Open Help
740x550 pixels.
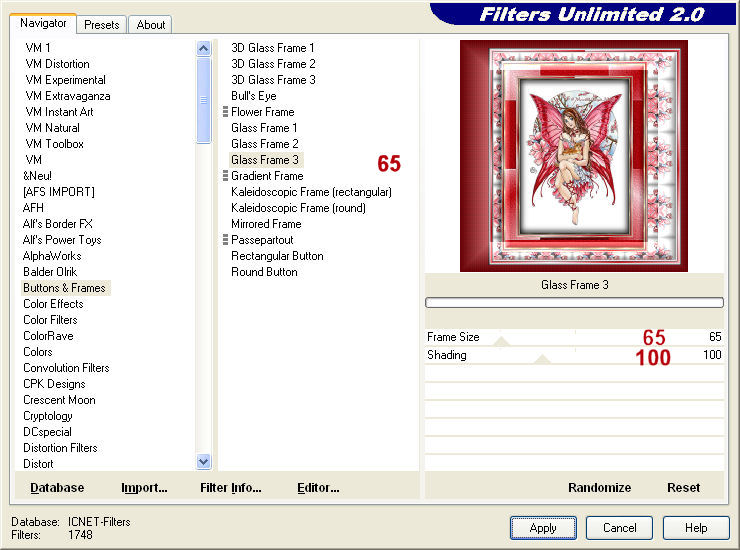coord(696,528)
